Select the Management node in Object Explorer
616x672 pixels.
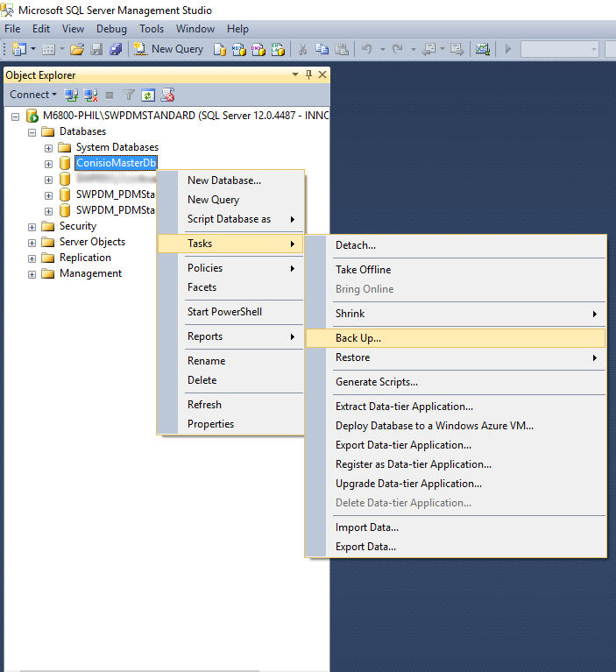point(90,273)
